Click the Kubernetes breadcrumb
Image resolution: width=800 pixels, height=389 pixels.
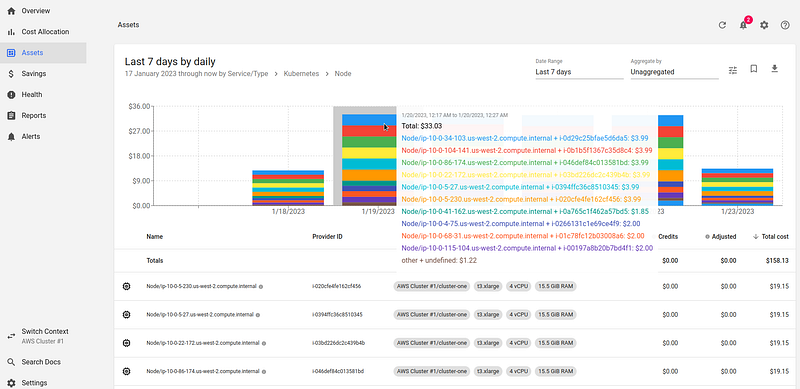pyautogui.click(x=302, y=74)
